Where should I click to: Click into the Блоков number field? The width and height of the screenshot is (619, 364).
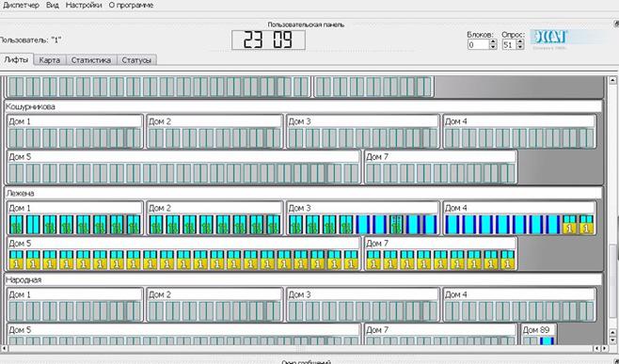click(478, 44)
